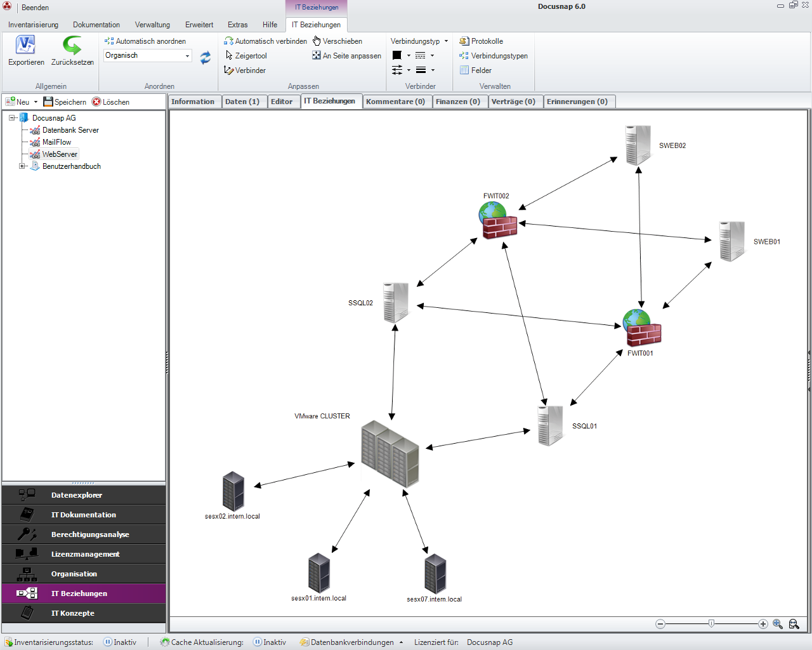Click the zoom slider handle

click(x=711, y=624)
